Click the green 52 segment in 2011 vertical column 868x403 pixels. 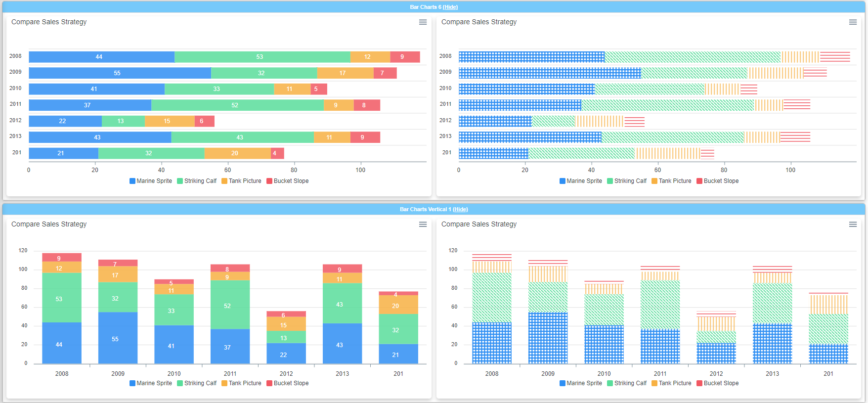230,305
